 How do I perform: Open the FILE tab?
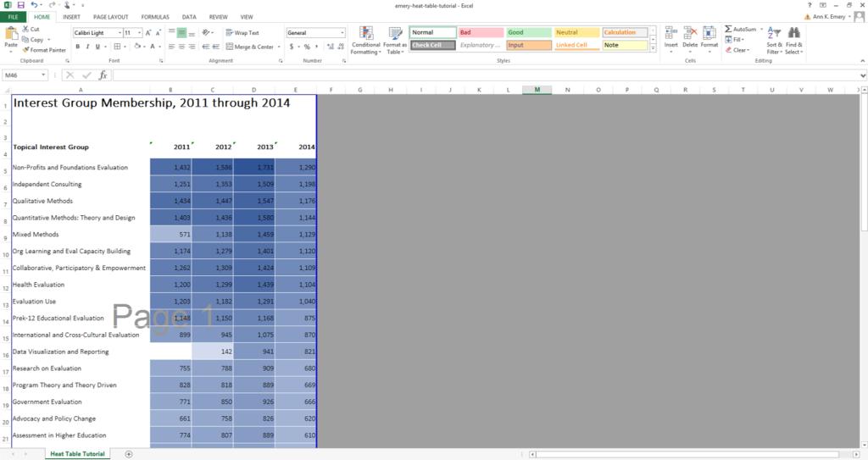click(x=13, y=17)
